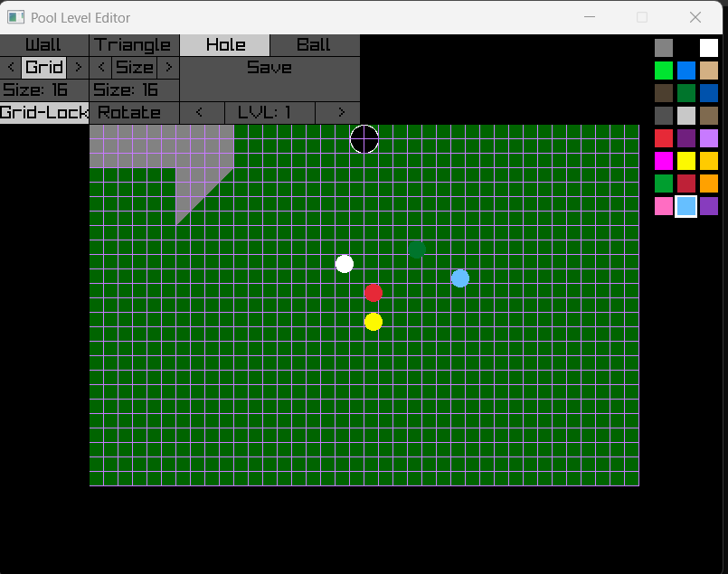Pick the crimson swatch
Screen dimensions: 728x574
(x=686, y=183)
